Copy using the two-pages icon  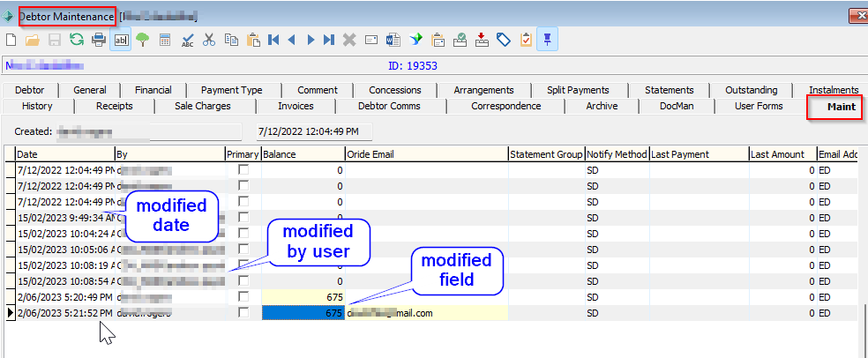231,40
